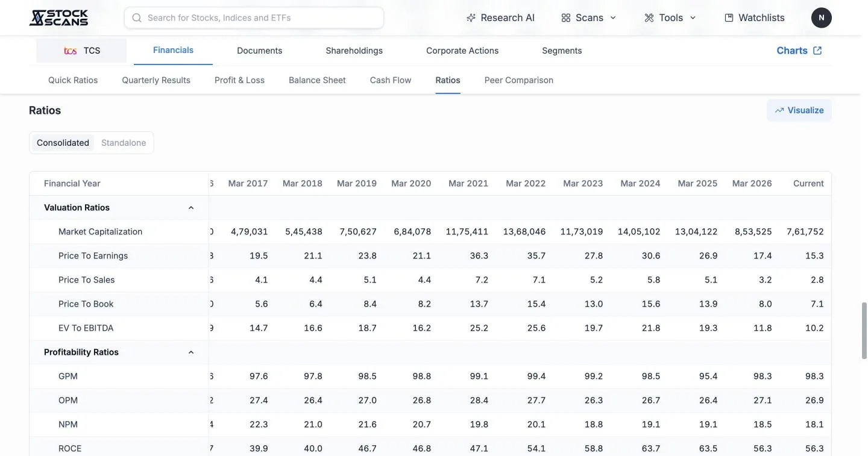Click the Current column header

(808, 184)
